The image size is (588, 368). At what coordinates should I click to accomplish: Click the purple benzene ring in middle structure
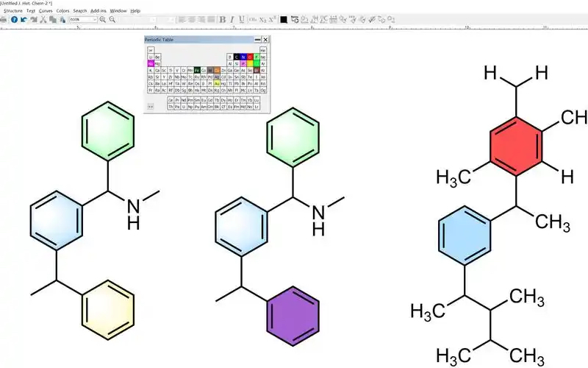coord(293,314)
